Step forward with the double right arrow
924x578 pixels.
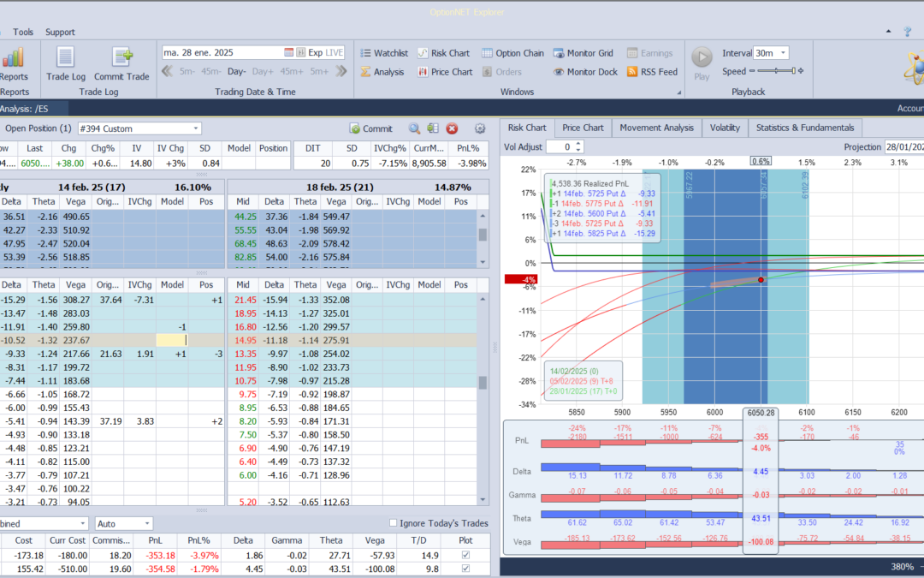[341, 71]
